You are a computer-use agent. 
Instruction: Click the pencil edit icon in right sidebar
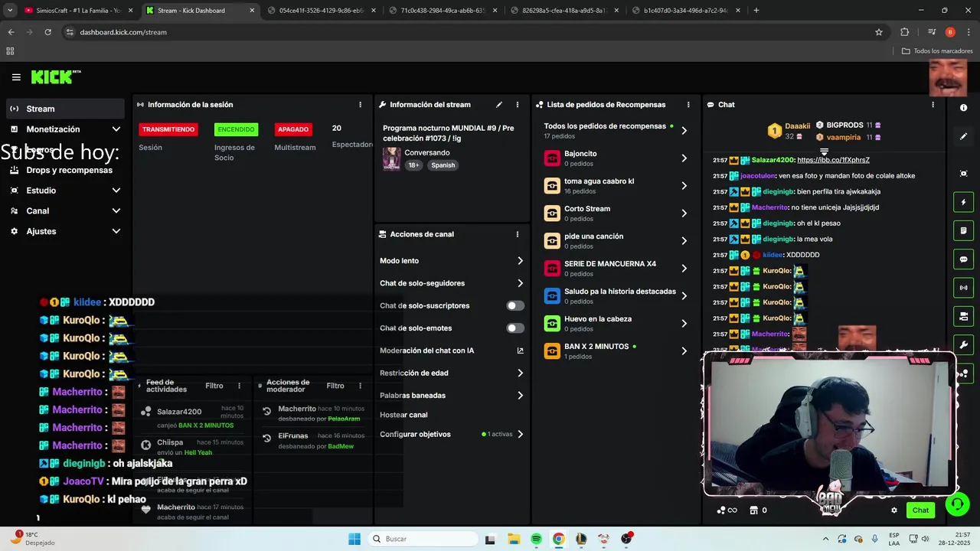point(963,136)
